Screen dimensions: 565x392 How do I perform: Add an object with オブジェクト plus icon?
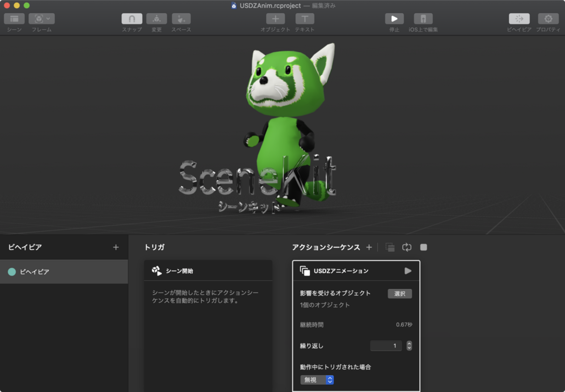(x=275, y=19)
